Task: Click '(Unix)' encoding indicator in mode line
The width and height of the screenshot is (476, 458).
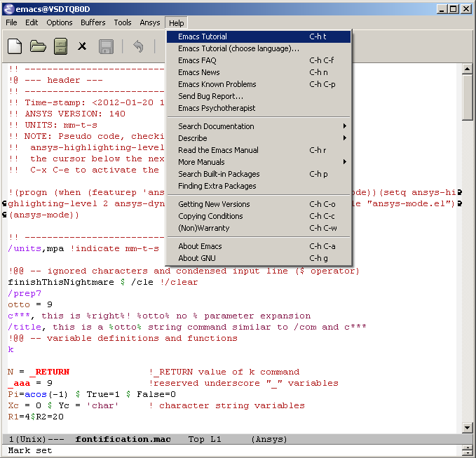Action: [31, 439]
